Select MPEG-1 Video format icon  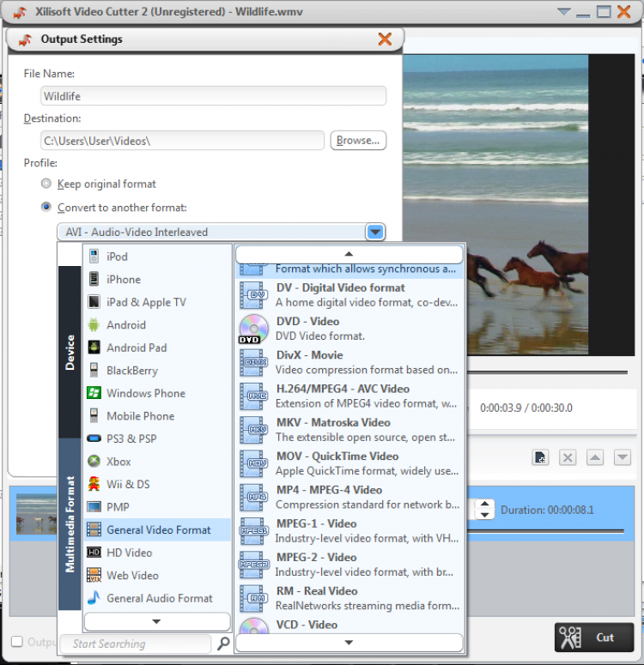253,531
